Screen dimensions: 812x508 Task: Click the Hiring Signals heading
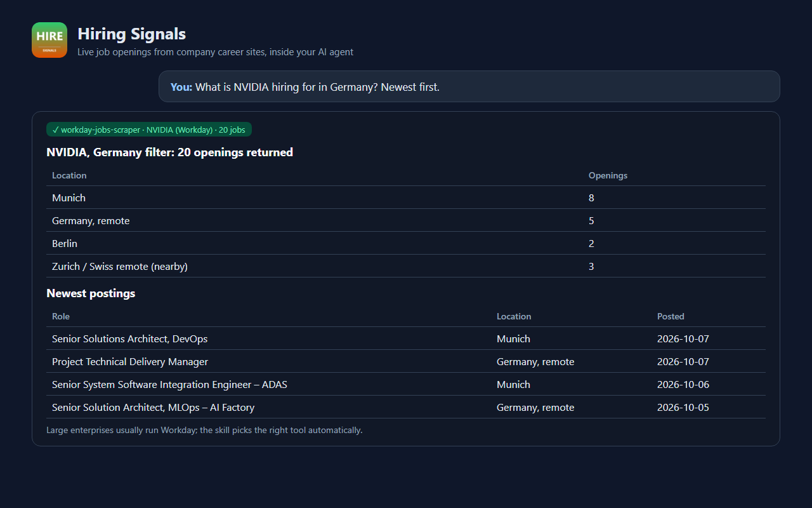pos(132,34)
